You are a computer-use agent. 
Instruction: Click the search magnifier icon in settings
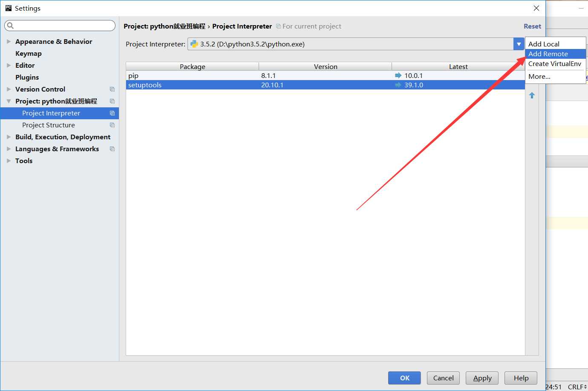pyautogui.click(x=11, y=26)
